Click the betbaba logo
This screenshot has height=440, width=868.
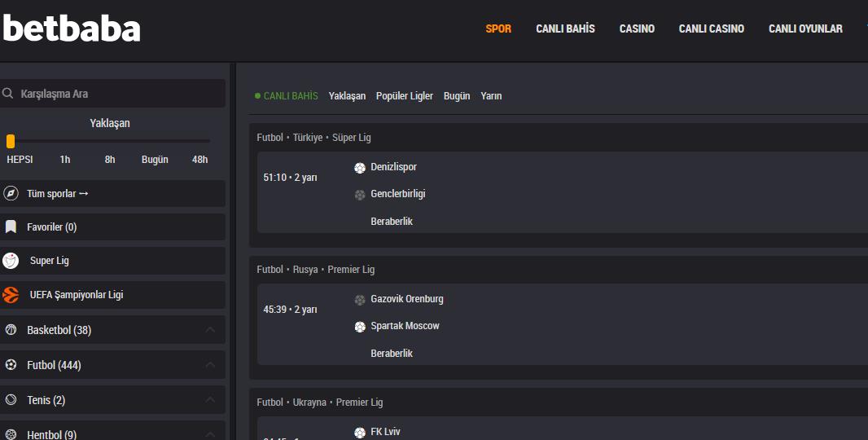pyautogui.click(x=72, y=29)
